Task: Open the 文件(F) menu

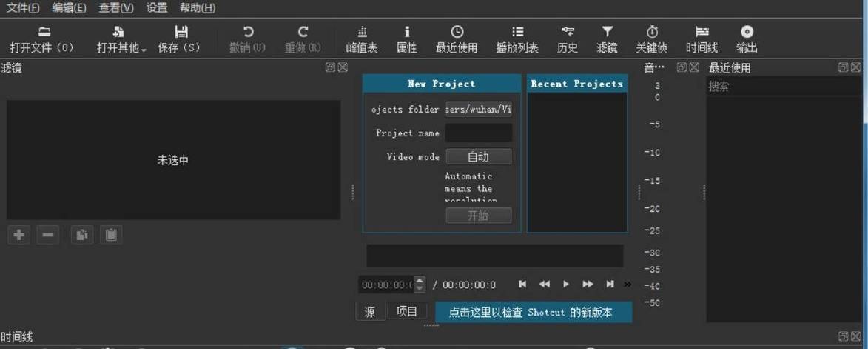Action: point(23,7)
